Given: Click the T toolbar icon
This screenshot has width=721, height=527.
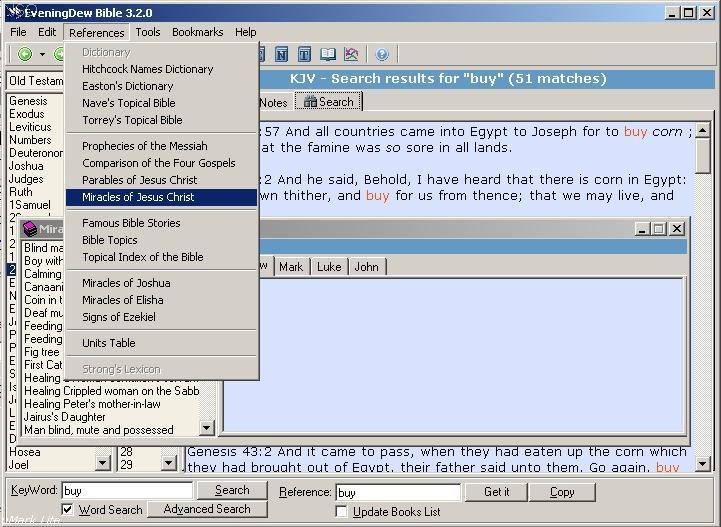Looking at the screenshot, I should pos(304,55).
